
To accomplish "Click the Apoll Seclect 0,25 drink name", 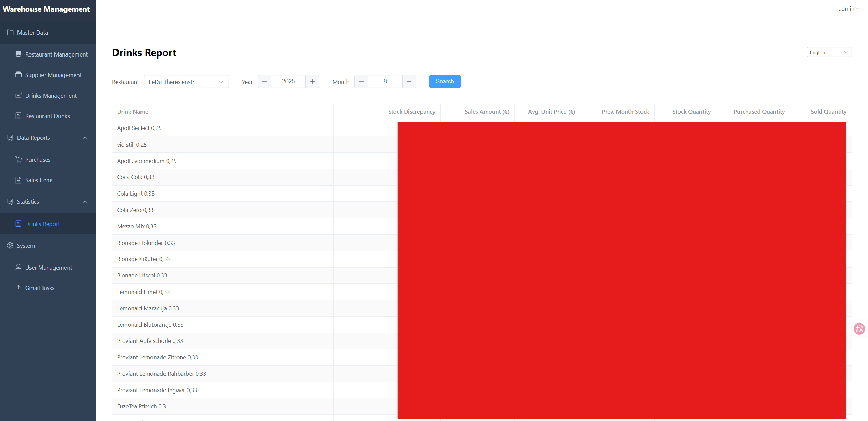I will click(x=139, y=128).
